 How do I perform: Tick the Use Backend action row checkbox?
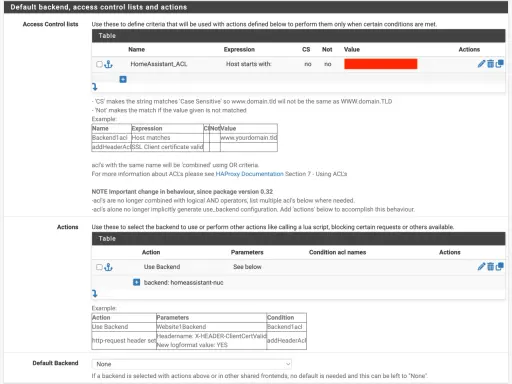point(99,267)
